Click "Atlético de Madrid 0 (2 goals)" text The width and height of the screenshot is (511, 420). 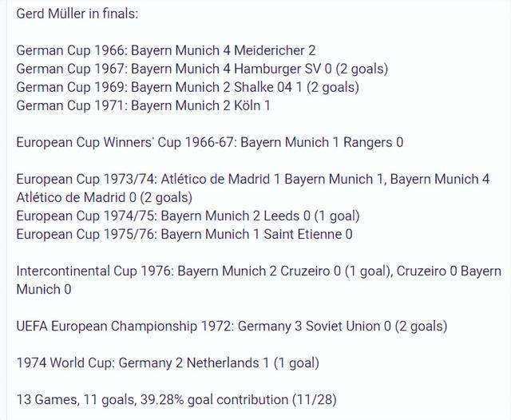tap(104, 197)
